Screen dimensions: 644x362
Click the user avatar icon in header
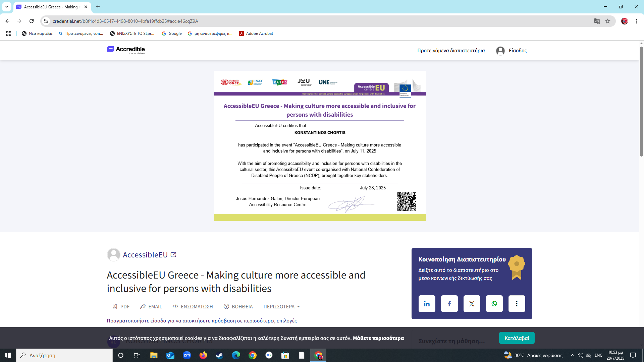[500, 51]
